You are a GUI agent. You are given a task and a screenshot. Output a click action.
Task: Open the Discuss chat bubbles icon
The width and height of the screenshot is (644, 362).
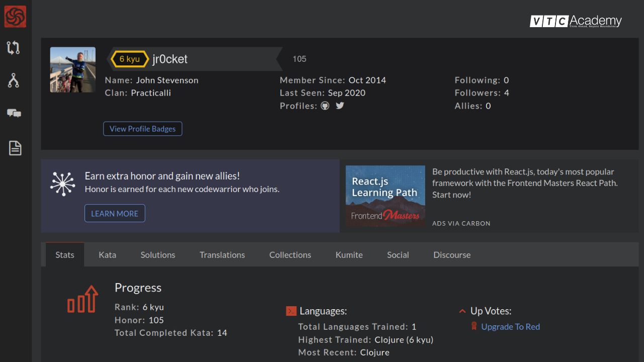14,114
